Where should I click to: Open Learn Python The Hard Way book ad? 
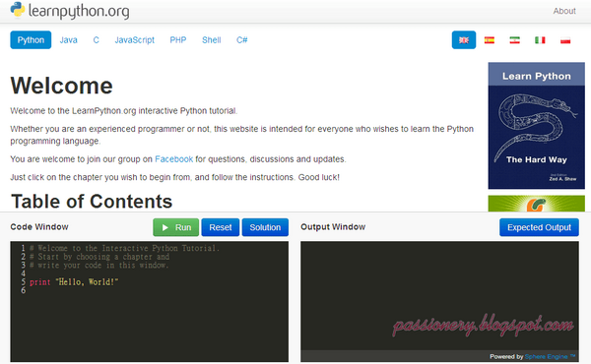pyautogui.click(x=537, y=125)
